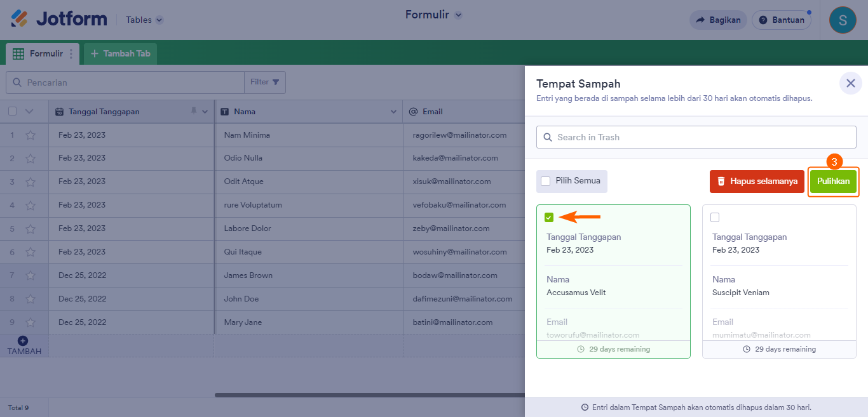Screen dimensions: 868x417
Task: Click the Hapus selamanya button
Action: 757,182
